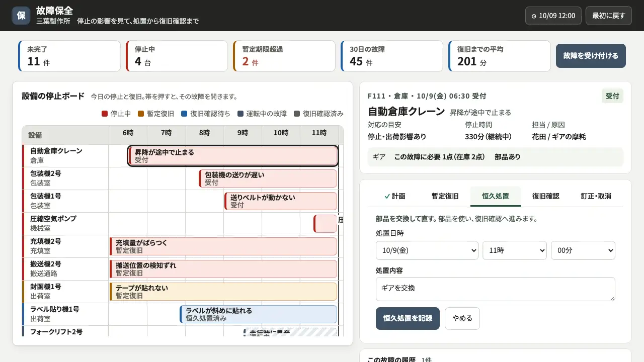Open the 処置日時 date dropdown showing 10/9(金)
This screenshot has width=644, height=362.
(427, 250)
